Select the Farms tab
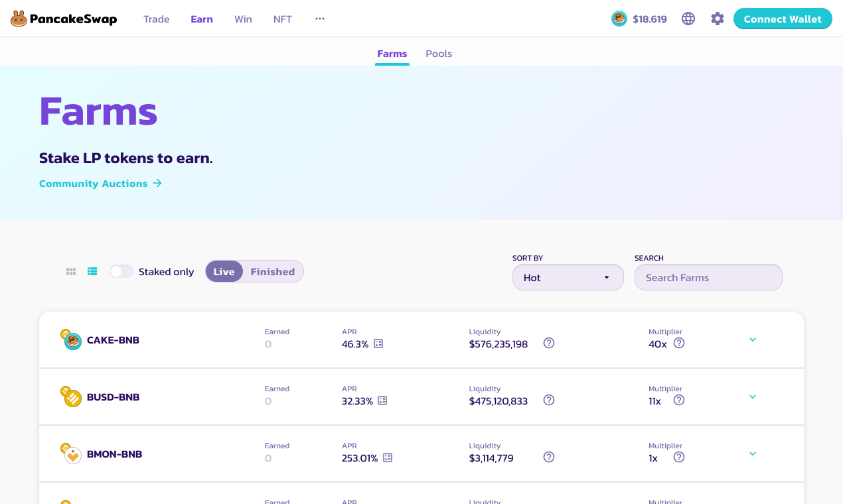This screenshot has width=843, height=504. [392, 54]
